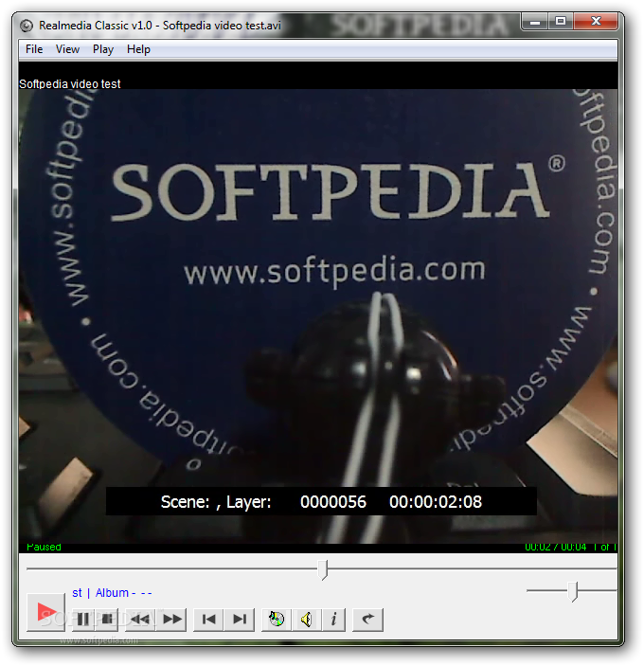
Task: Fast forward using the double-right-arrow button
Action: [171, 620]
